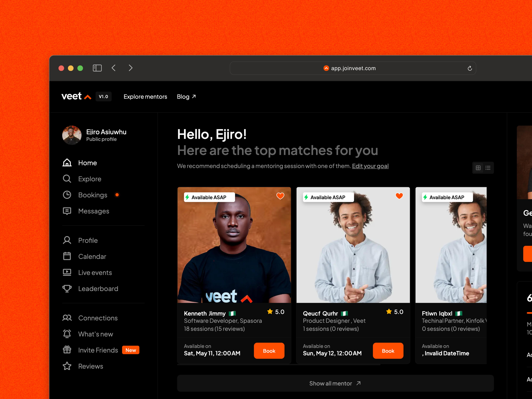Click 'Sun, May 12, 12:00 AM' availability

(x=332, y=353)
